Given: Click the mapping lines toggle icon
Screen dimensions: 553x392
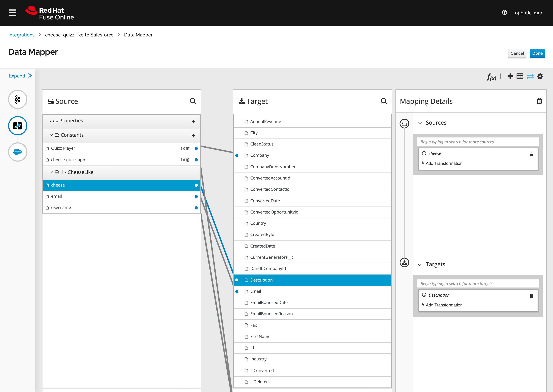Looking at the screenshot, I should [530, 77].
